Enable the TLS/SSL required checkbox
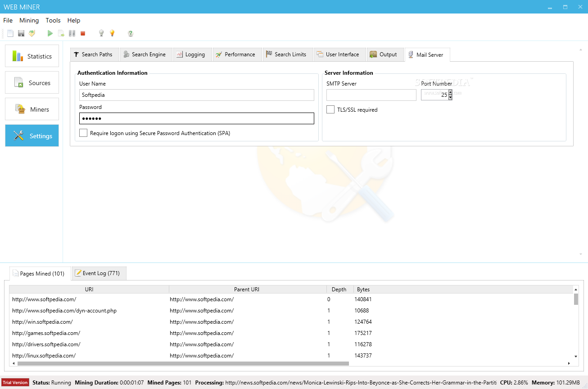 [330, 109]
